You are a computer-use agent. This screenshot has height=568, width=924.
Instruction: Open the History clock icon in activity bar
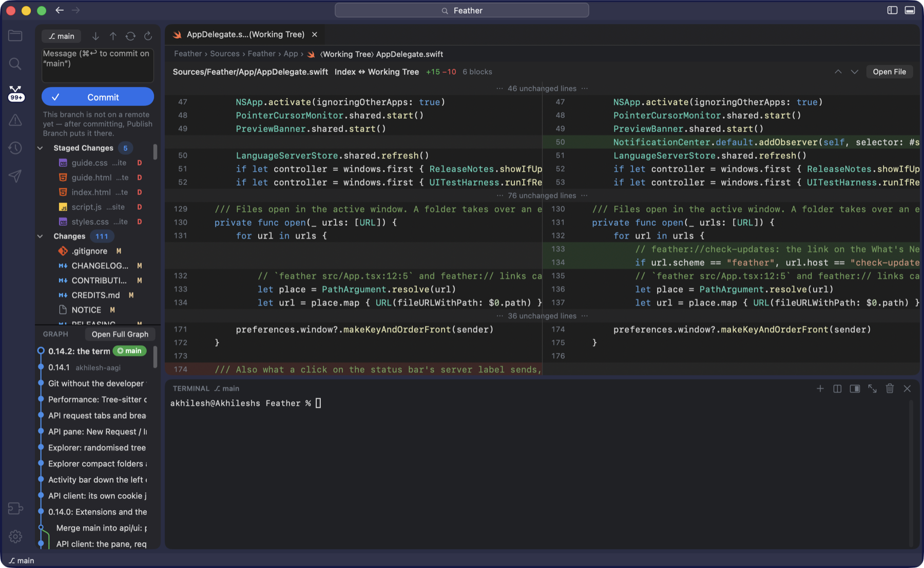coord(15,148)
